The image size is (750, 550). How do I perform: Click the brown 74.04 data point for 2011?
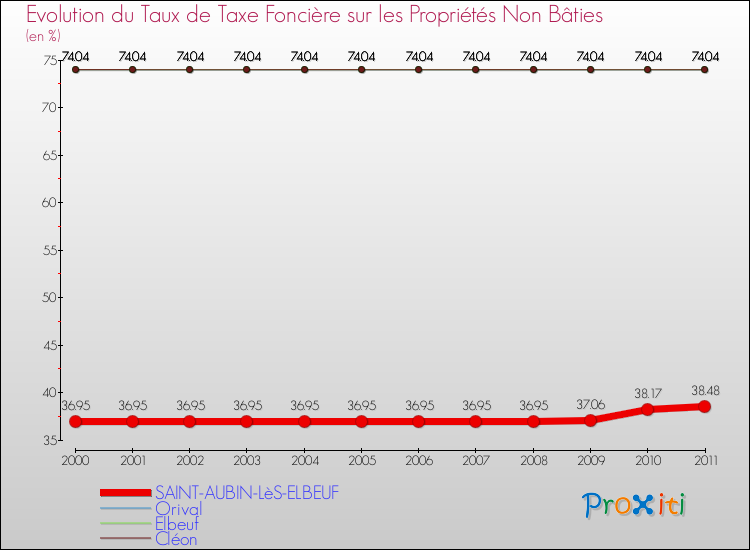click(x=705, y=70)
